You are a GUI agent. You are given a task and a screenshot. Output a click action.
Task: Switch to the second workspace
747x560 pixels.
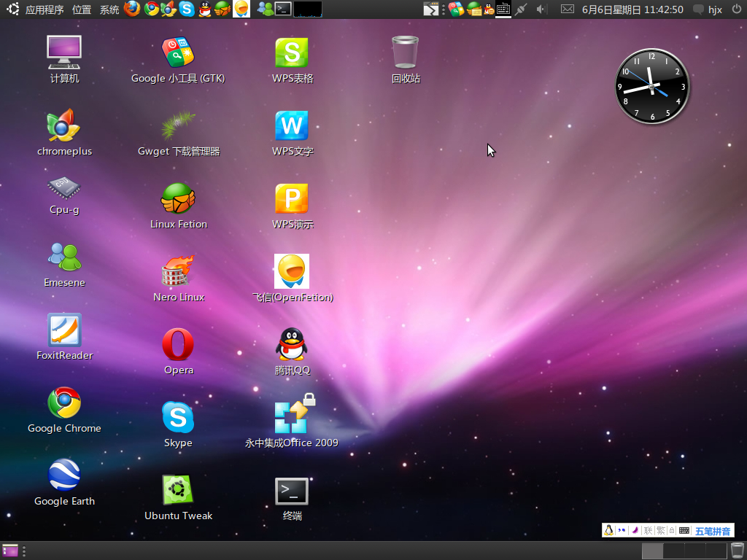pos(673,551)
